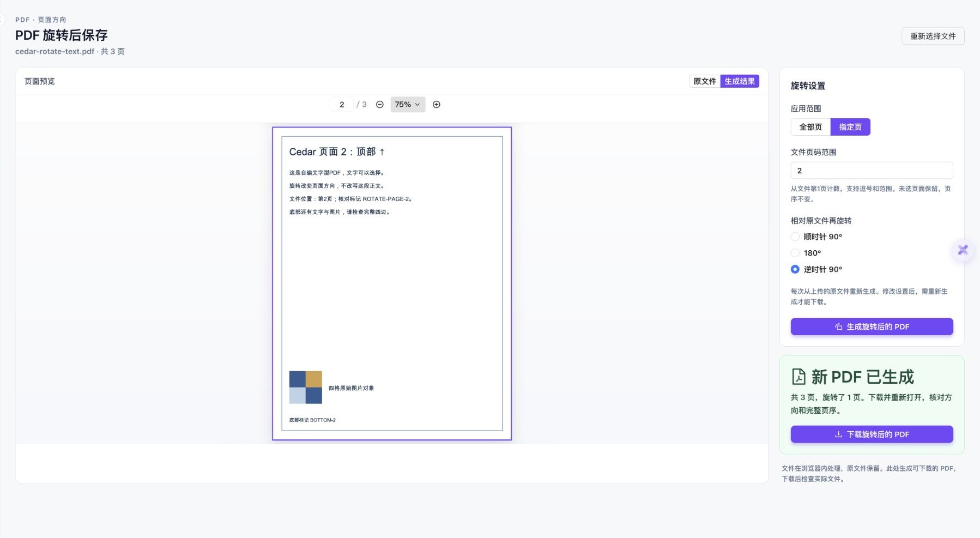The image size is (980, 538).
Task: Download via 下载旋转后的 PDF button
Action: [872, 434]
